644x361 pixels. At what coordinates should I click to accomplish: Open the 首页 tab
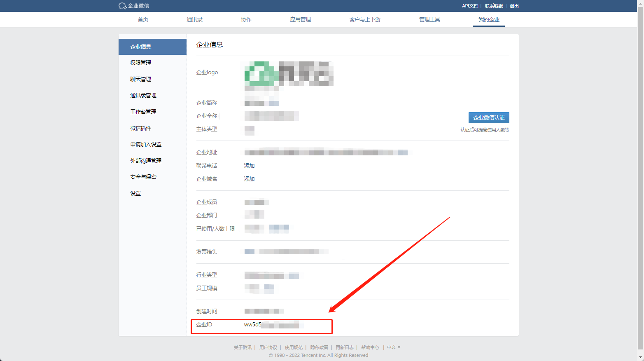143,19
